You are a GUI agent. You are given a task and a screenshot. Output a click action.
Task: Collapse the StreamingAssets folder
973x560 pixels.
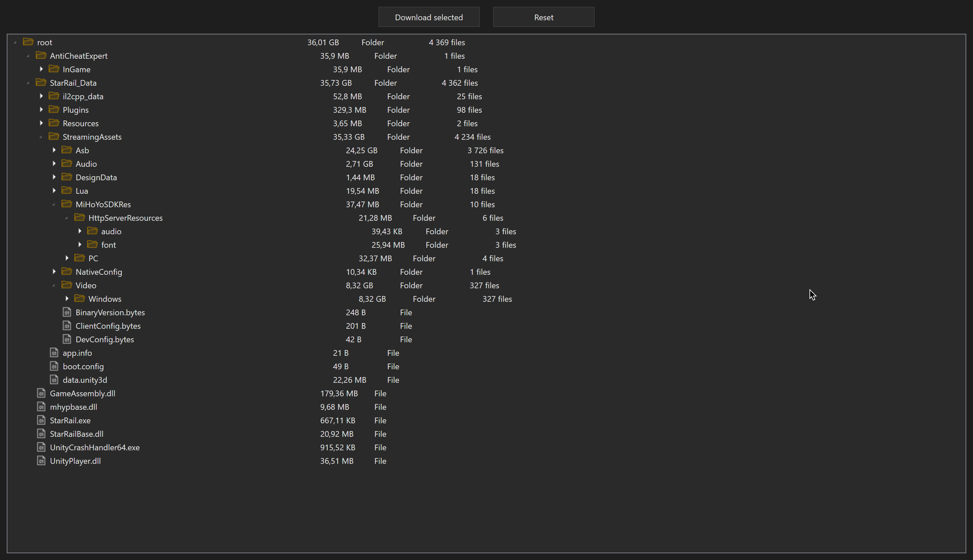tap(41, 137)
